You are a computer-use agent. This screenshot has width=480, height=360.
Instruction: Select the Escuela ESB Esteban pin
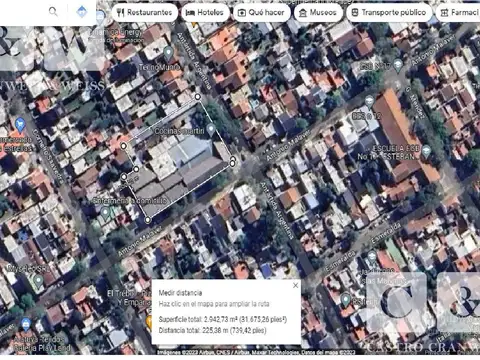click(x=426, y=152)
